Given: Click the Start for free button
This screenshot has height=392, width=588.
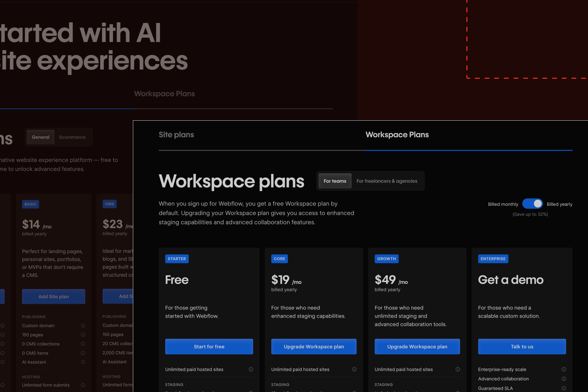Looking at the screenshot, I should 209,347.
